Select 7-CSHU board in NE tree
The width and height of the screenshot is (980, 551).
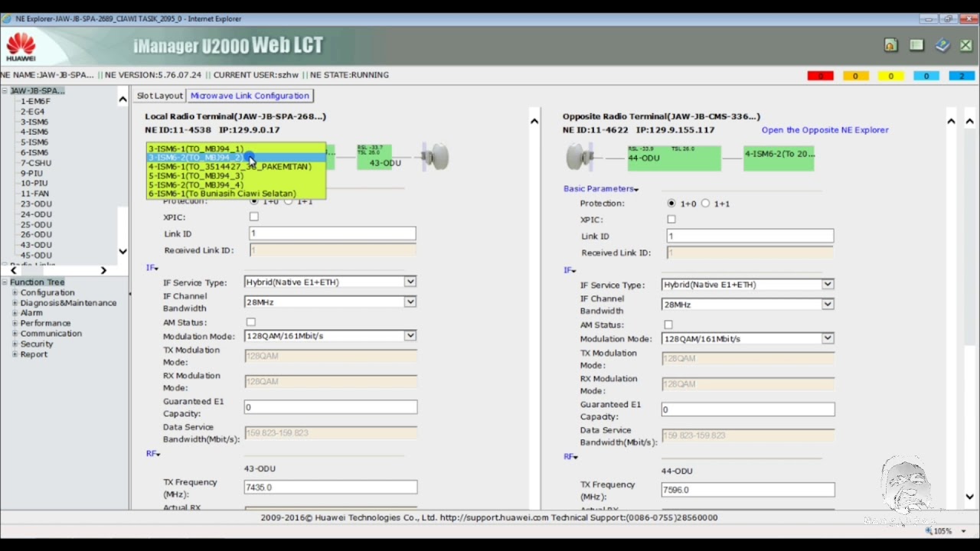36,163
